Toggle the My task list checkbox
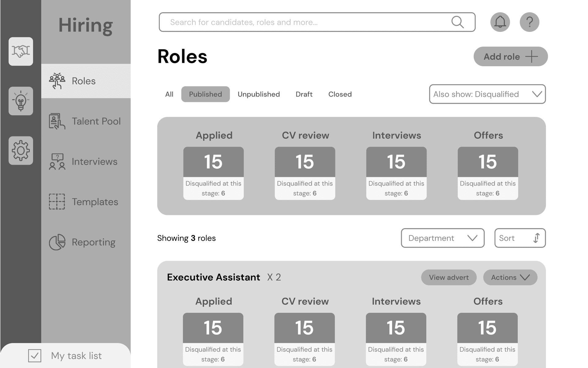 35,356
